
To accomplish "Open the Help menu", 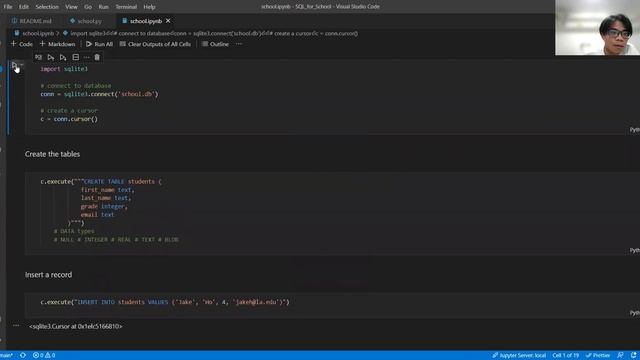I will coord(149,7).
